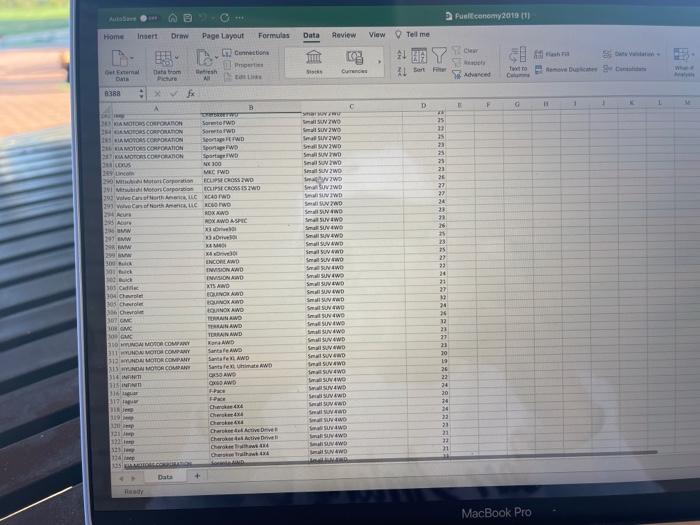
Task: Click the Refresh All icon
Action: click(x=204, y=58)
